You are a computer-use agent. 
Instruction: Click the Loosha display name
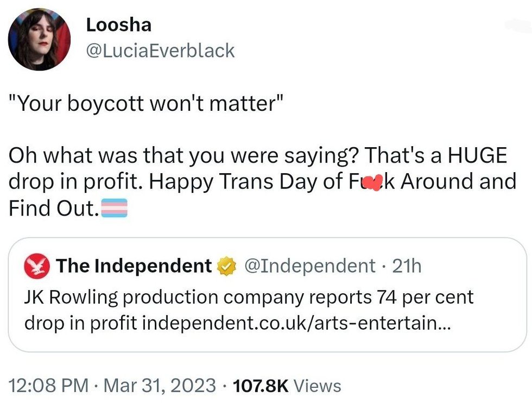tap(118, 24)
